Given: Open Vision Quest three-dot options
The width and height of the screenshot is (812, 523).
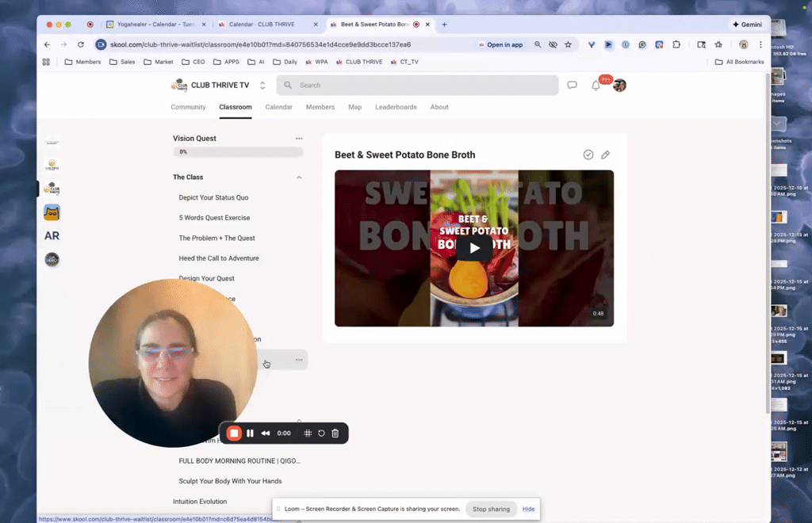Looking at the screenshot, I should tap(299, 139).
